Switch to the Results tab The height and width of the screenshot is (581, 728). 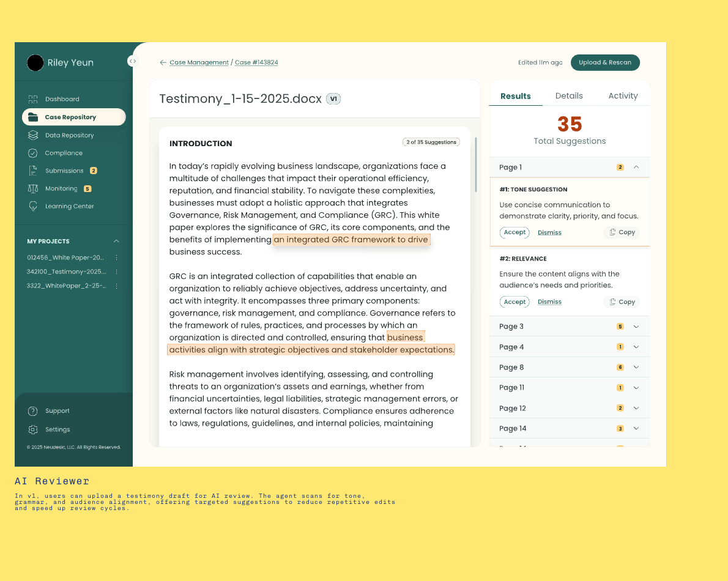coord(515,96)
